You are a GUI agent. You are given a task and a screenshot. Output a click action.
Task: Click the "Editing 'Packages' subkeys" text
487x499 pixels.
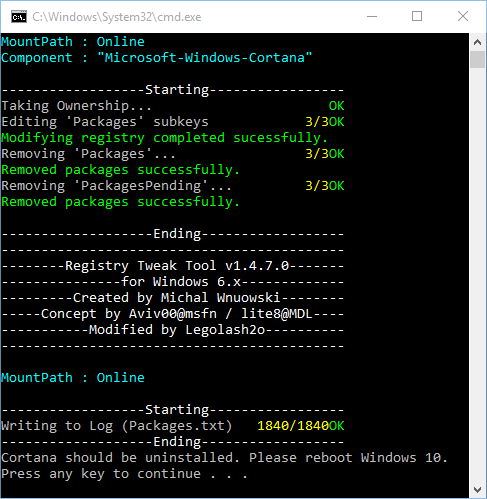pyautogui.click(x=105, y=122)
